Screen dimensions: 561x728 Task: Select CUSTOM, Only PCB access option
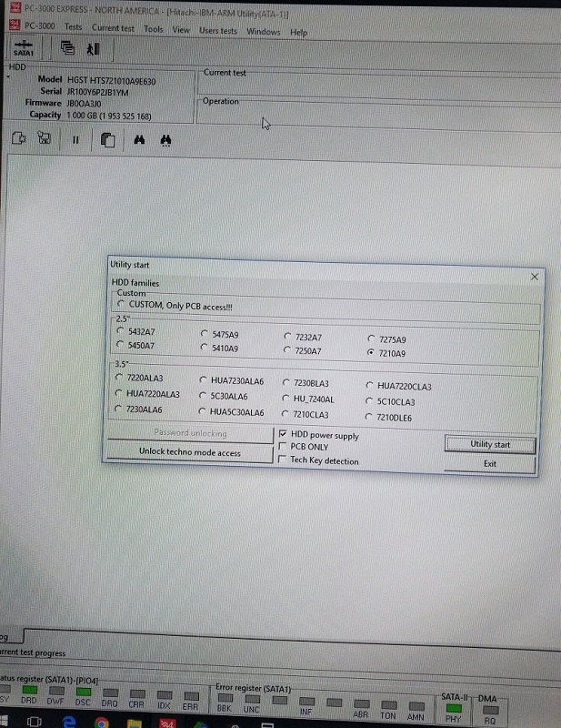175,305
